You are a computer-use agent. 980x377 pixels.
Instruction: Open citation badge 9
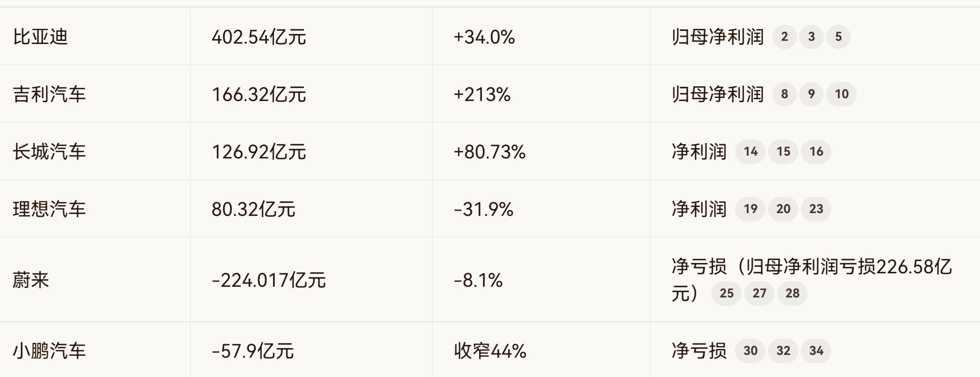pyautogui.click(x=811, y=94)
